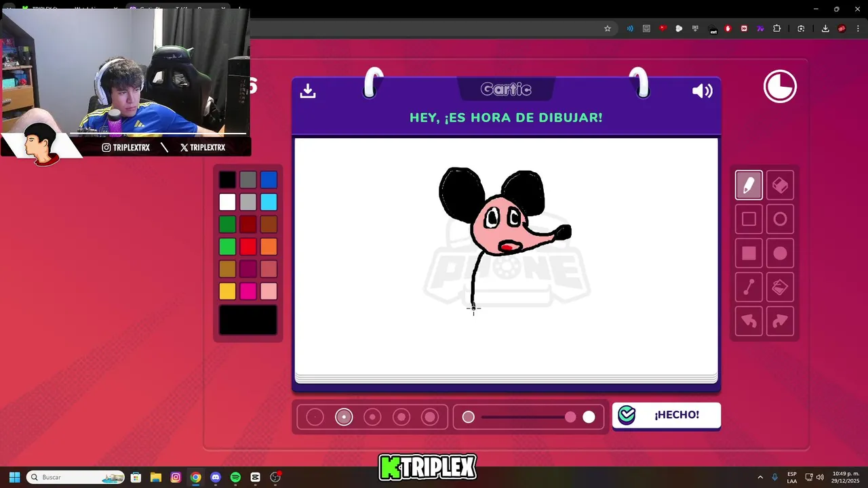Open the Windows Start menu

pos(14,477)
